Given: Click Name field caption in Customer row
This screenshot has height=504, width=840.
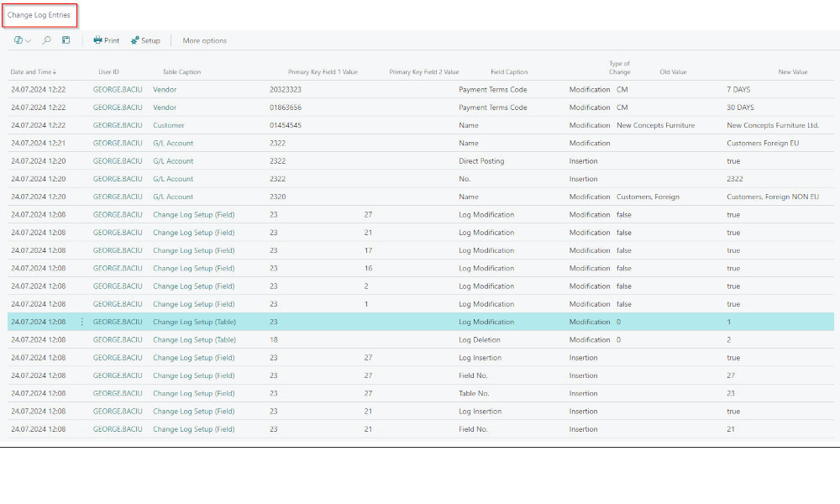Looking at the screenshot, I should click(x=469, y=125).
